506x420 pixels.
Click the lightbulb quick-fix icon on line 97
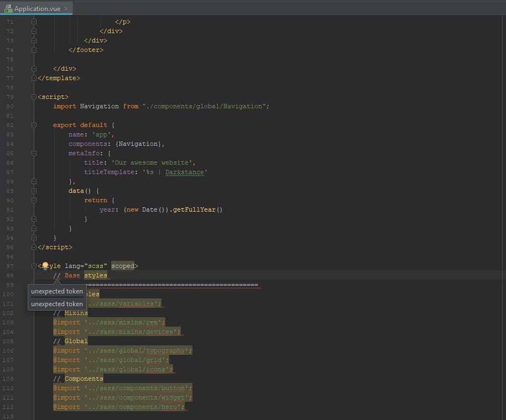coord(45,265)
